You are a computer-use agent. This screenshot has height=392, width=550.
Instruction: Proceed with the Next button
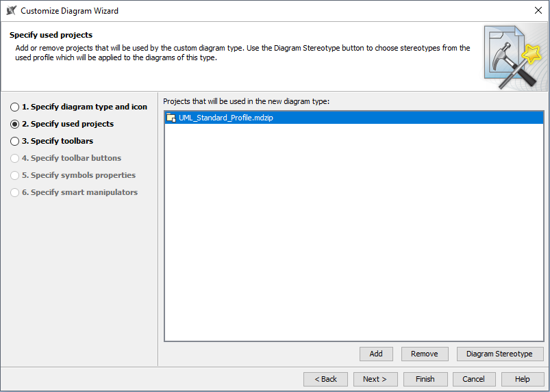[375, 379]
